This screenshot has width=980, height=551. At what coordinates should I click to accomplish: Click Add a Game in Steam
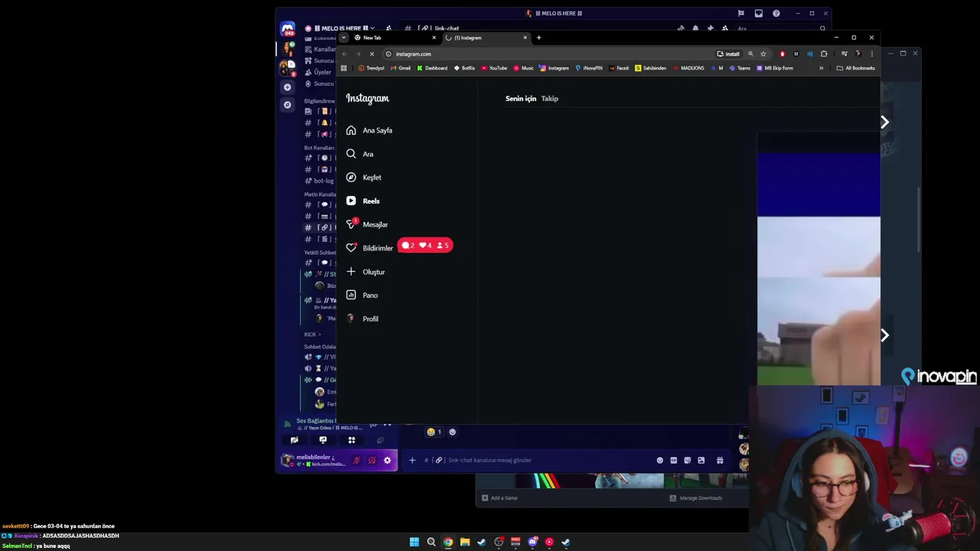499,498
